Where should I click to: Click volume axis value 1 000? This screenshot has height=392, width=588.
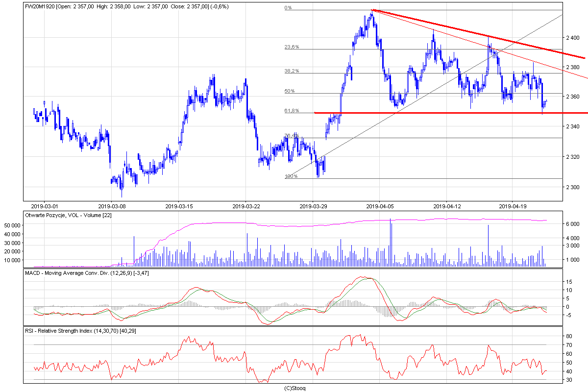point(573,260)
